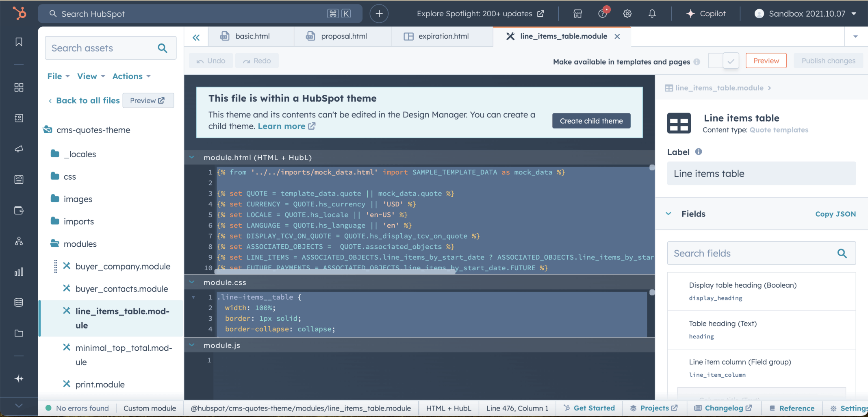
Task: Click the search assets magnifier icon
Action: pos(163,48)
